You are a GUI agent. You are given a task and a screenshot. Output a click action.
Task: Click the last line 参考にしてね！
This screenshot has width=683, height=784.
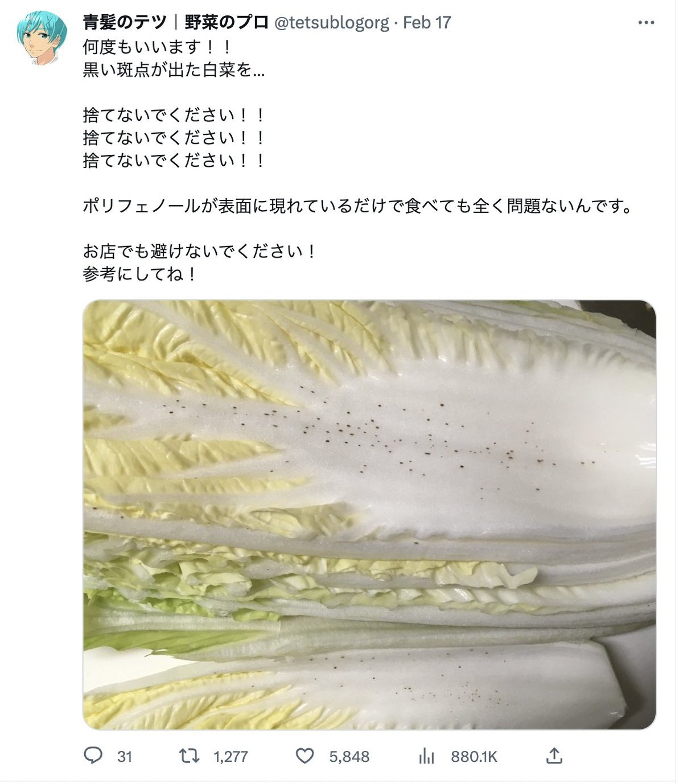coord(141,274)
